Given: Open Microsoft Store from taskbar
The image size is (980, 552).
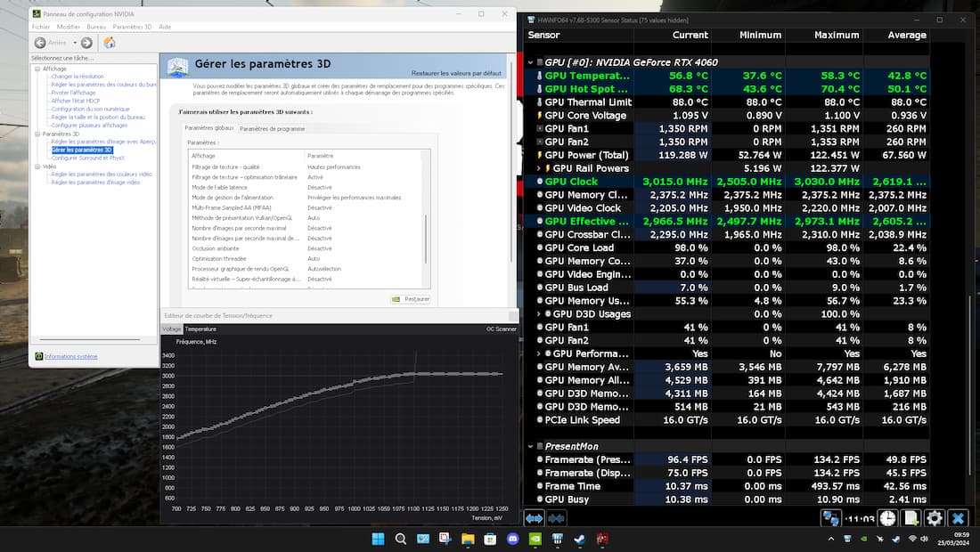Looking at the screenshot, I should click(x=490, y=539).
